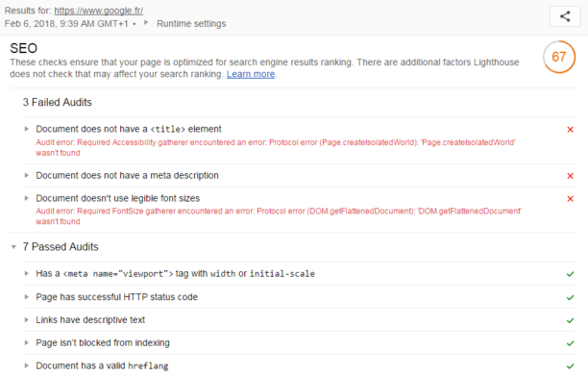Expand the Links have descriptive text audit

pyautogui.click(x=26, y=319)
